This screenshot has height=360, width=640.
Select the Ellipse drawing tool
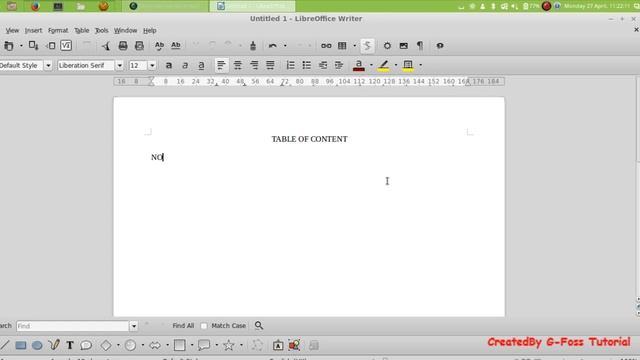[37, 346]
